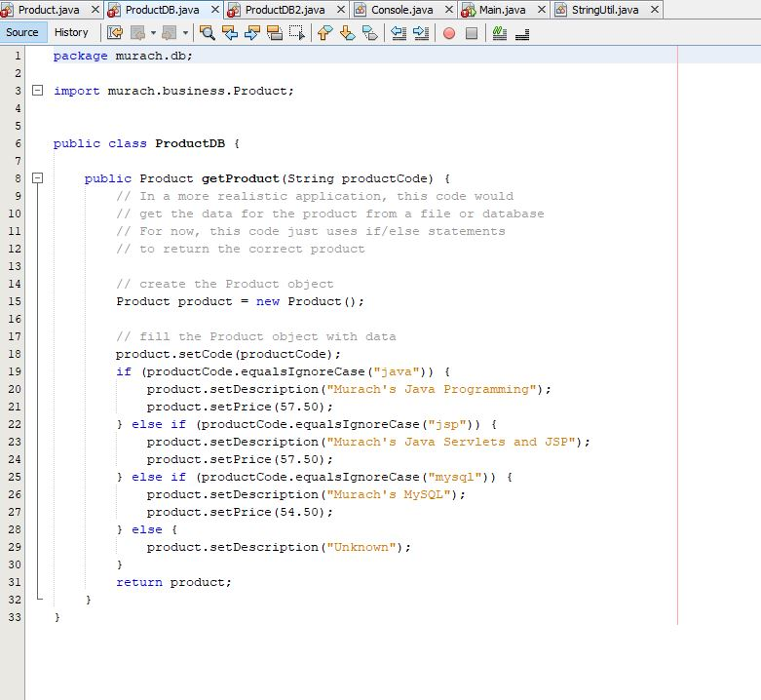Click the ProductDB2.java file icon

click(234, 10)
